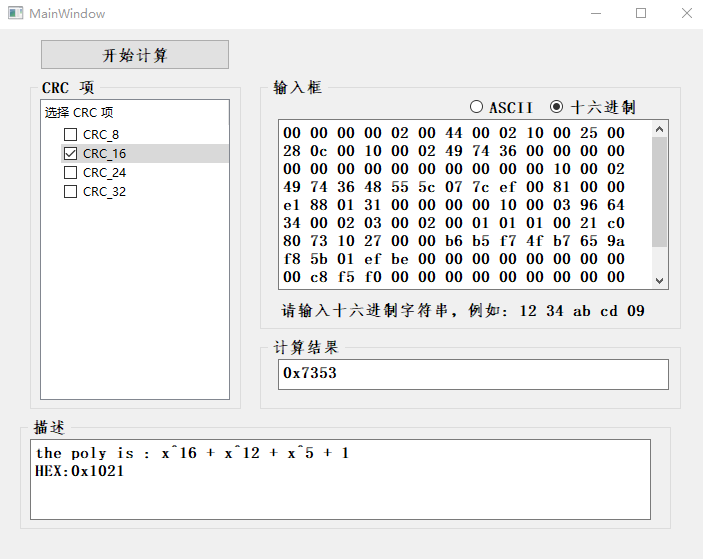Click the CRC_32 label text
Image resolution: width=703 pixels, height=559 pixels.
(104, 191)
